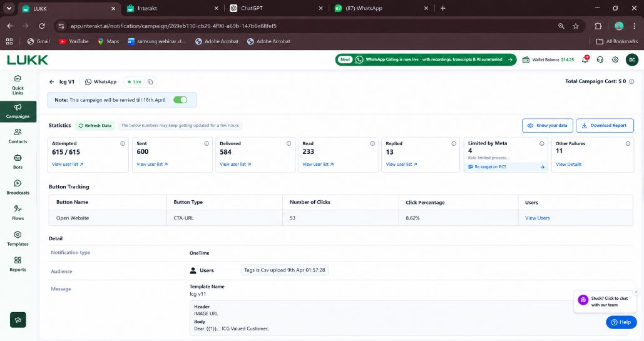Open the Bots section
Screen dimensions: 644x341
[x=18, y=162]
